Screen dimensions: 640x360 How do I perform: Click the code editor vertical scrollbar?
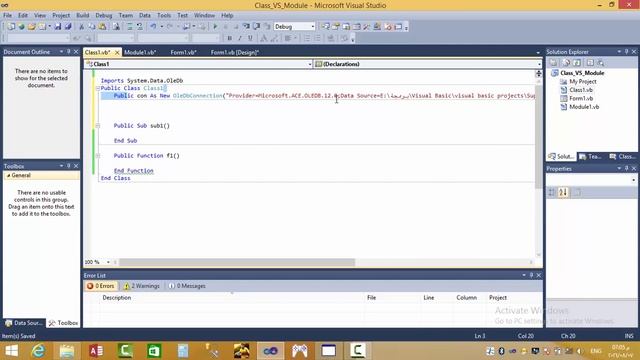tap(538, 137)
